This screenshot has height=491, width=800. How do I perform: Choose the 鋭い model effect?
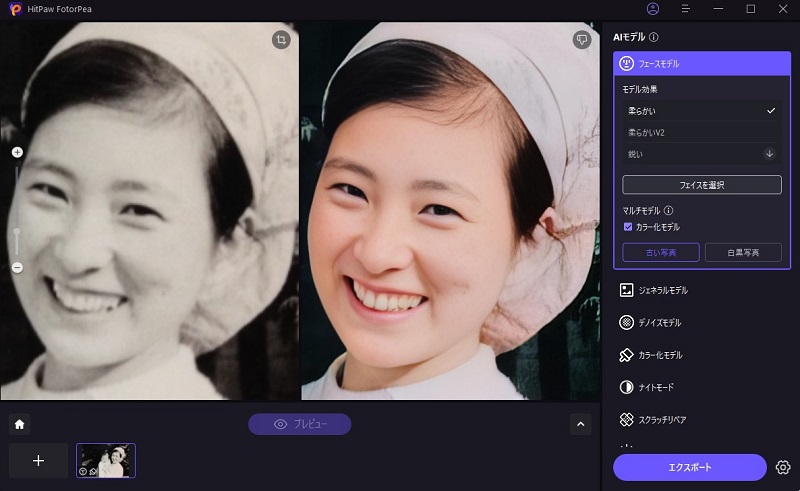(702, 154)
